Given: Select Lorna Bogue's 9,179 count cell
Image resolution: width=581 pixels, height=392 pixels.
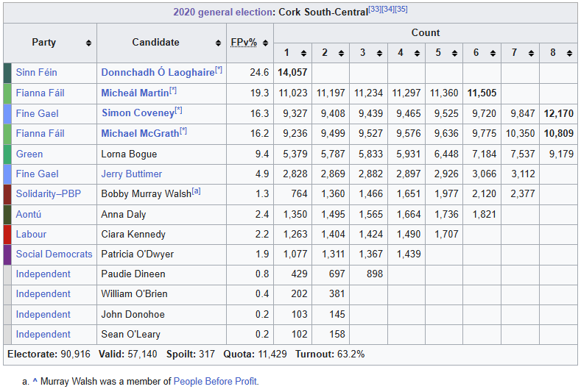Looking at the screenshot, I should (x=558, y=154).
